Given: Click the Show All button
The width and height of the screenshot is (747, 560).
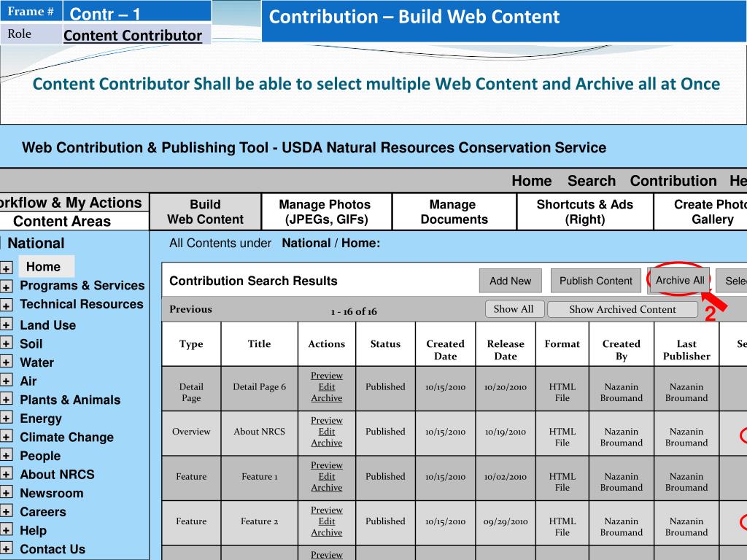Looking at the screenshot, I should pos(514,309).
